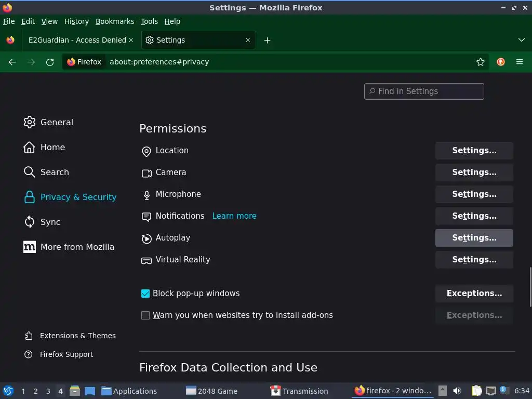Open a new tab with plus icon
This screenshot has width=532, height=399.
point(268,41)
